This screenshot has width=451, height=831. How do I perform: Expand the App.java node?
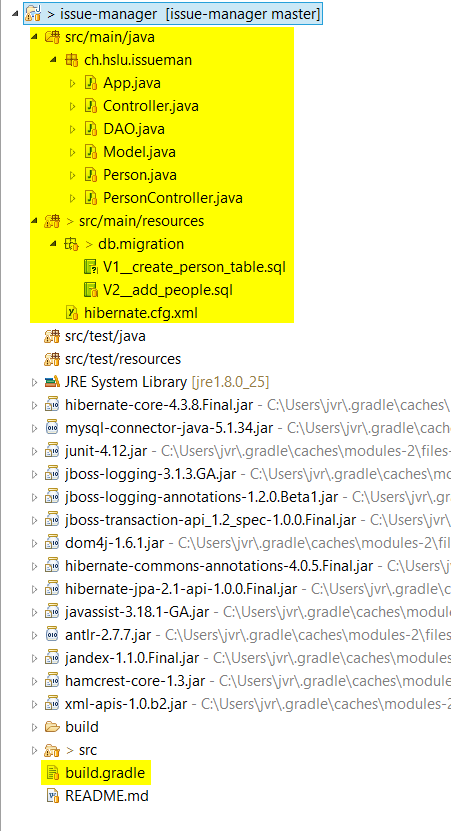73,83
